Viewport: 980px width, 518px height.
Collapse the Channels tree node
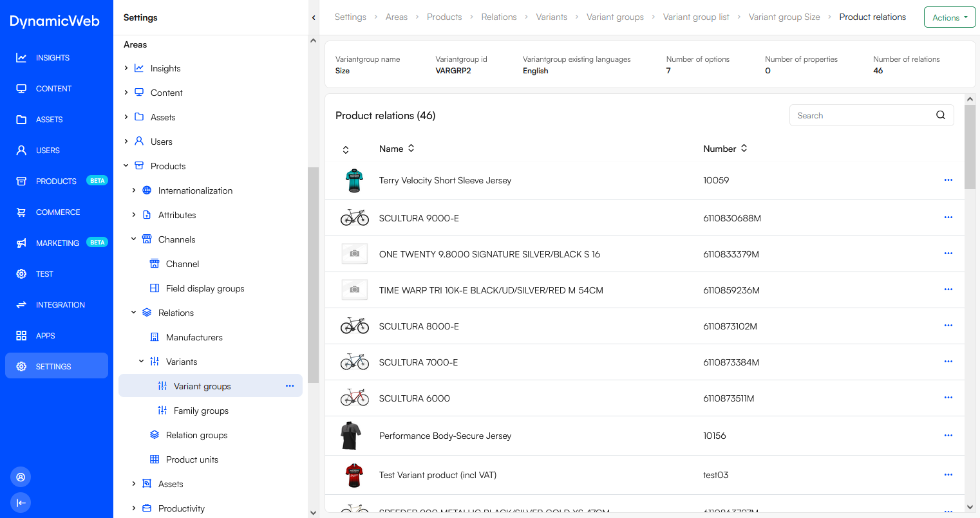tap(134, 239)
